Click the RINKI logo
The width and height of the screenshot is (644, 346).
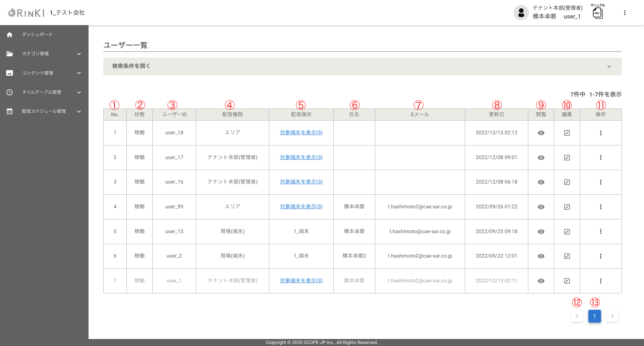click(26, 13)
